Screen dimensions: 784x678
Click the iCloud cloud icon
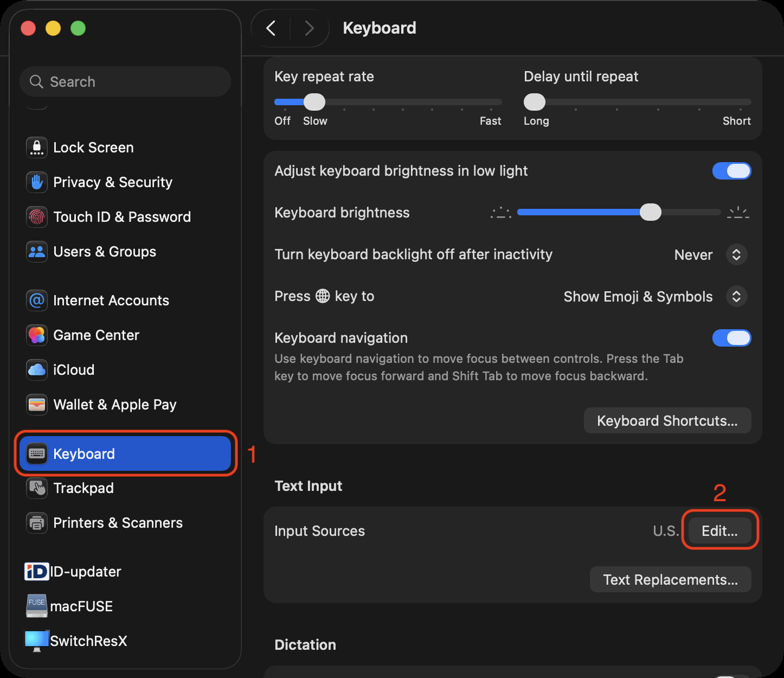pyautogui.click(x=37, y=370)
